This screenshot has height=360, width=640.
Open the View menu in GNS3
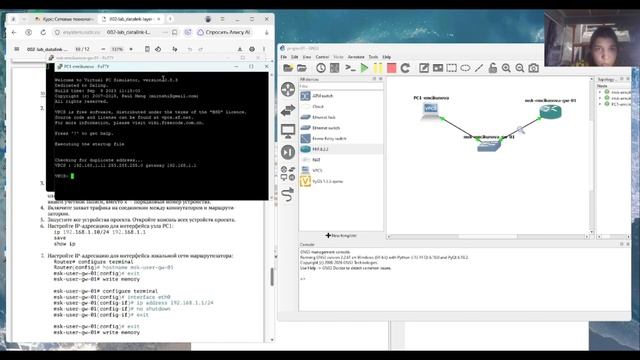(x=307, y=57)
